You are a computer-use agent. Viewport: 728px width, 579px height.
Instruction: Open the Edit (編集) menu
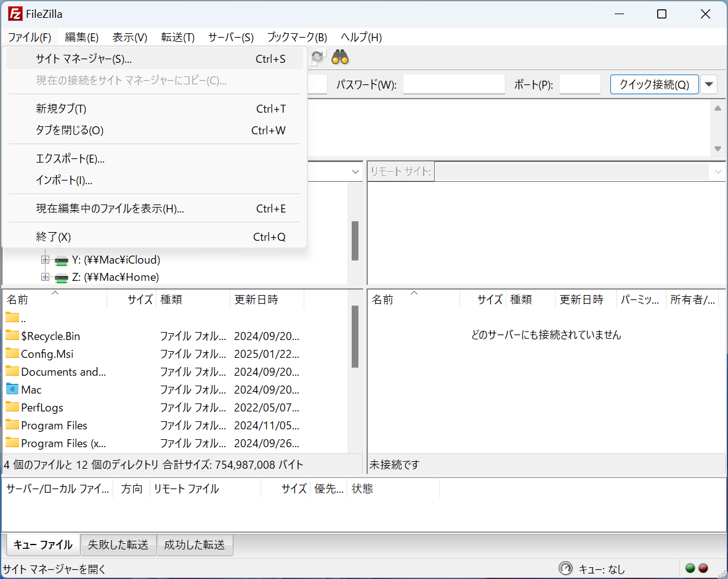[x=82, y=37]
